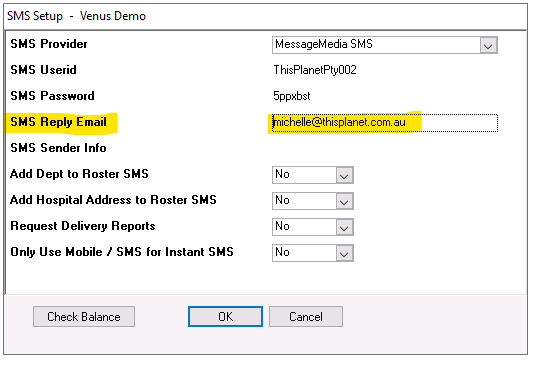539x369 pixels.
Task: Click the SMS Setup - Venus Demo title bar
Action: [x=265, y=16]
